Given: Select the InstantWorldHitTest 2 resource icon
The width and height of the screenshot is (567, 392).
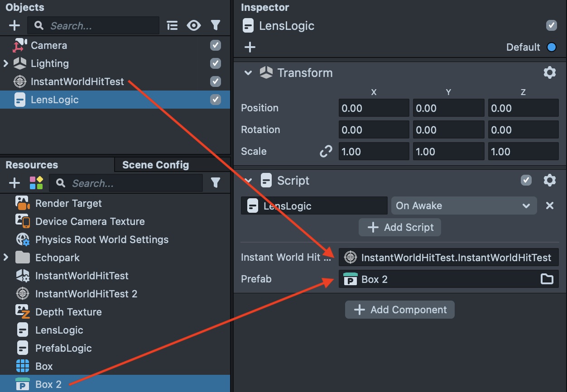Looking at the screenshot, I should pyautogui.click(x=22, y=294).
